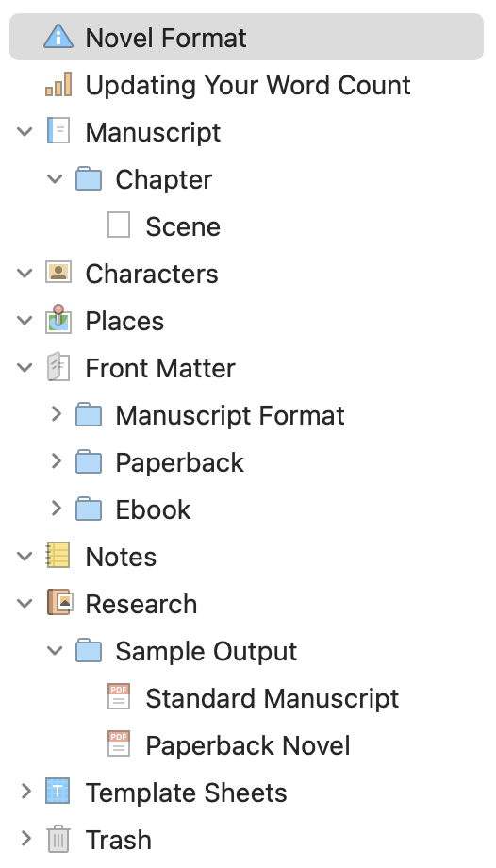
Task: Open the Paperback Novel PDF item
Action: (247, 745)
